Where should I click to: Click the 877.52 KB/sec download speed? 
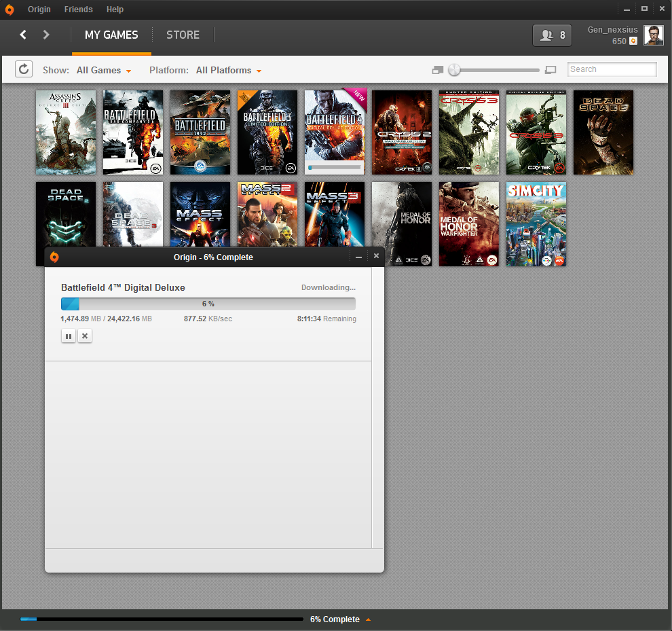208,319
